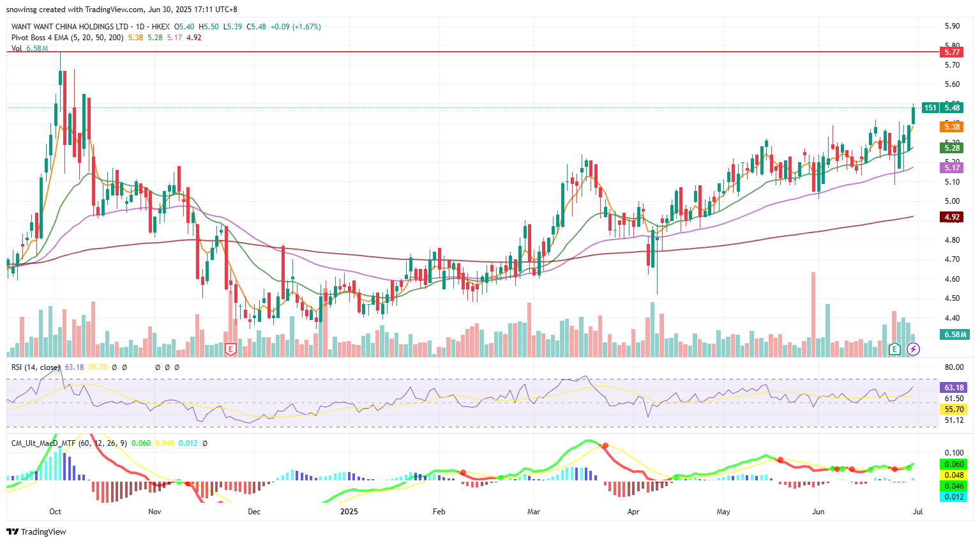Click the red horizontal resistance line drawing
This screenshot has width=980, height=543.
click(472, 52)
